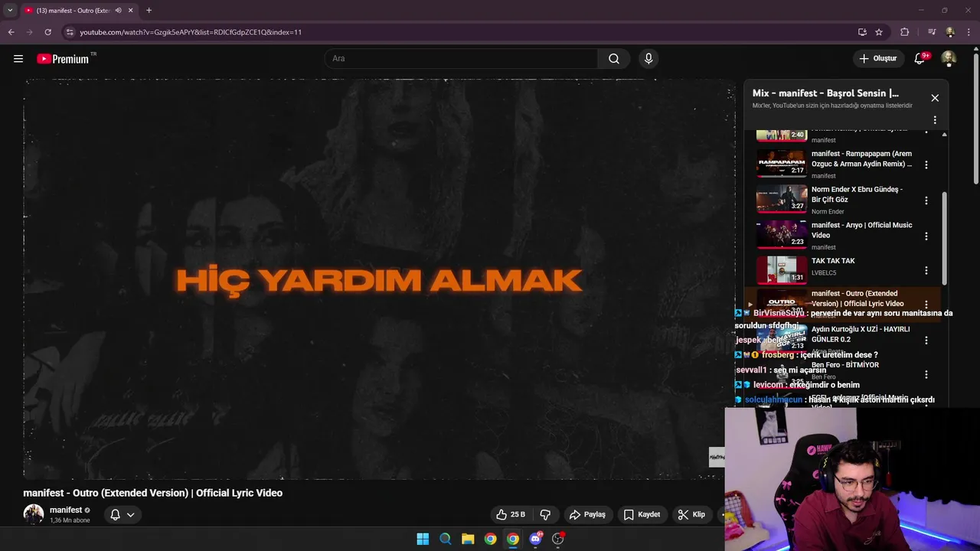This screenshot has height=551, width=980.
Task: Open options for HAYIRLI GÜNLER 0.2 item
Action: click(926, 340)
